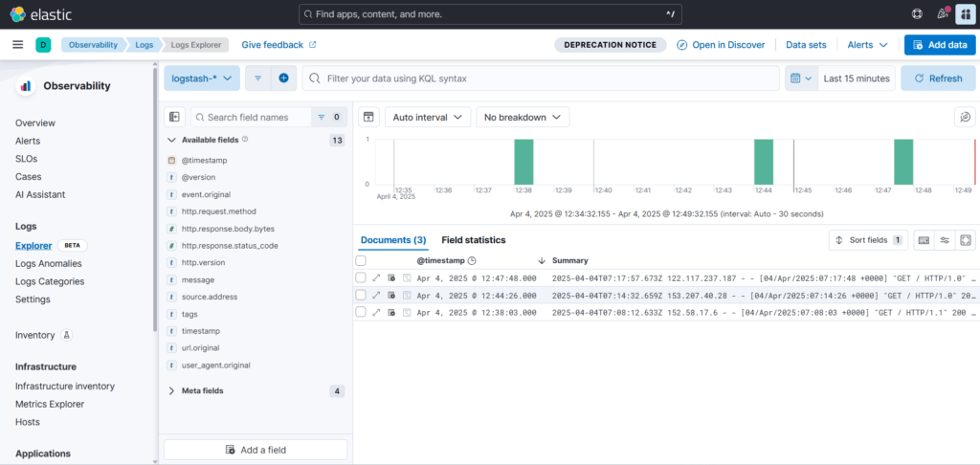Focus the global Find apps search bar
The width and height of the screenshot is (980, 465).
click(490, 13)
